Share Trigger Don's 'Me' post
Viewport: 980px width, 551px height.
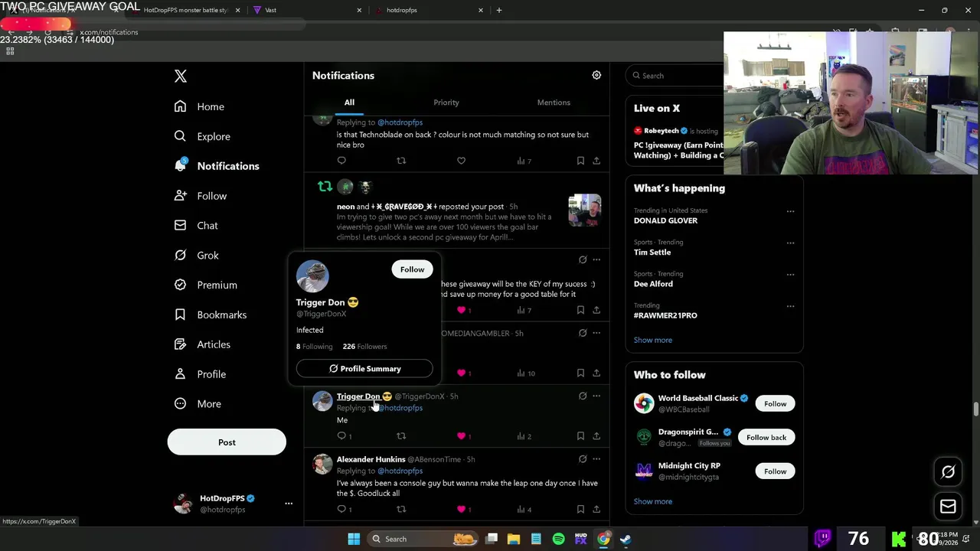(596, 436)
